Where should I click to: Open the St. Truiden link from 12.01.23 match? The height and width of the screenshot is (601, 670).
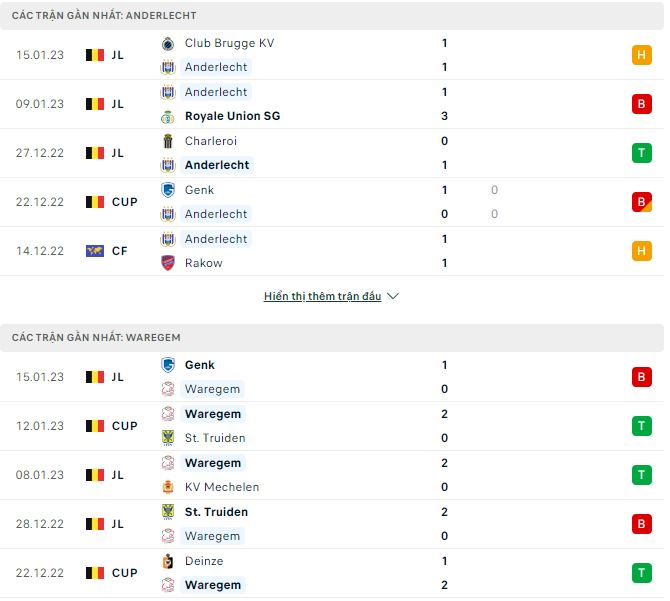coord(215,438)
